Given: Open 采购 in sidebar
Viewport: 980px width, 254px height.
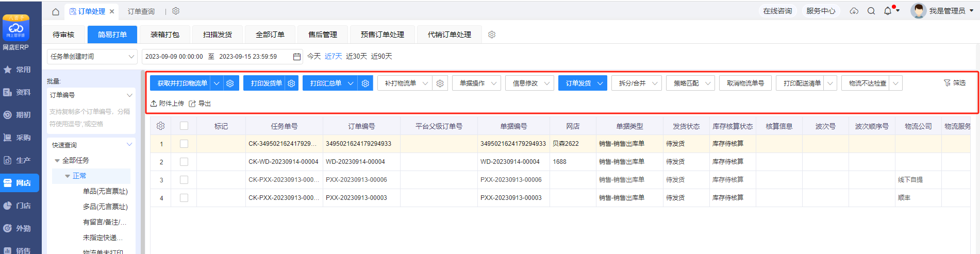Looking at the screenshot, I should [x=18, y=138].
